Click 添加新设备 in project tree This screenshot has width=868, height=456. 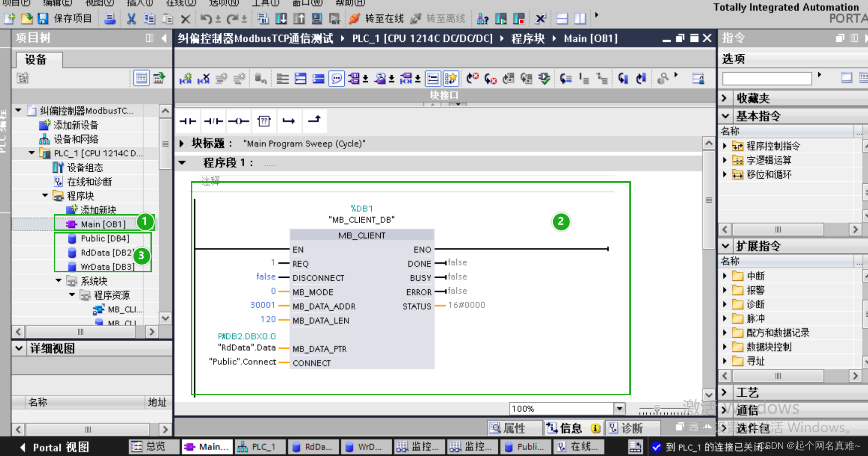[76, 125]
